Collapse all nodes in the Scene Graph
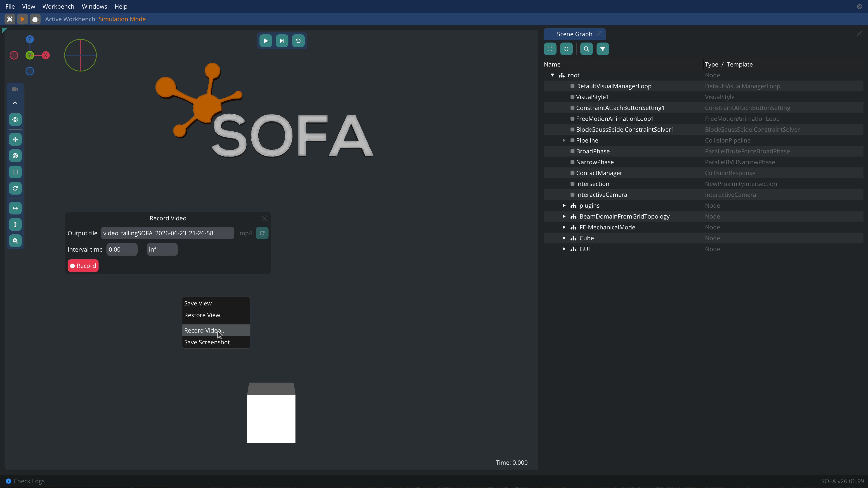This screenshot has width=868, height=488. point(566,49)
